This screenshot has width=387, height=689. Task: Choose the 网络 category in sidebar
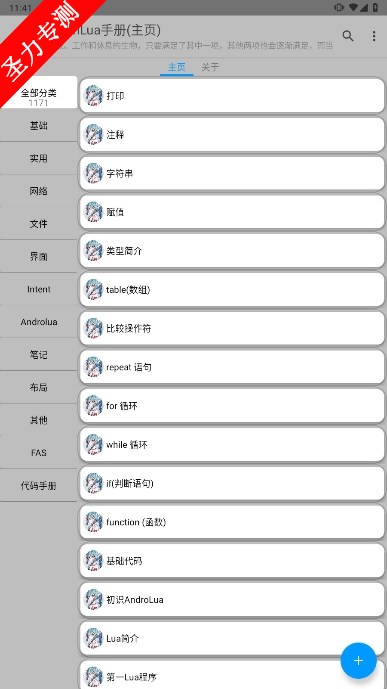(39, 191)
